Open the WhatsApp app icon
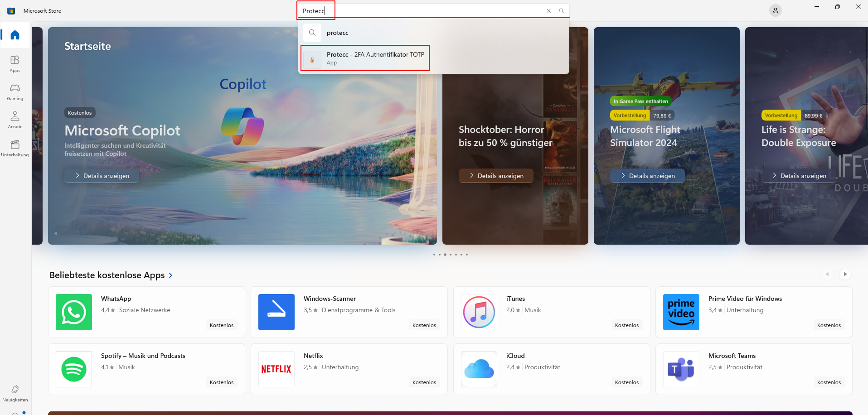Image resolution: width=868 pixels, height=415 pixels. tap(74, 312)
